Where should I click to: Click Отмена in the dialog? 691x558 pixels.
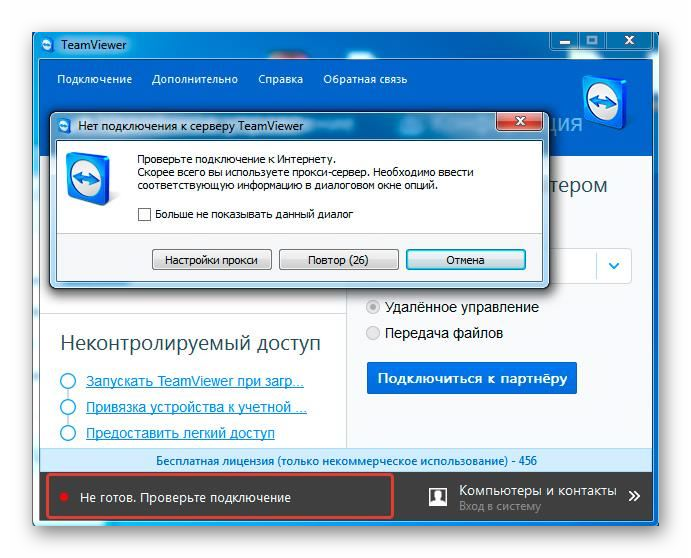465,260
